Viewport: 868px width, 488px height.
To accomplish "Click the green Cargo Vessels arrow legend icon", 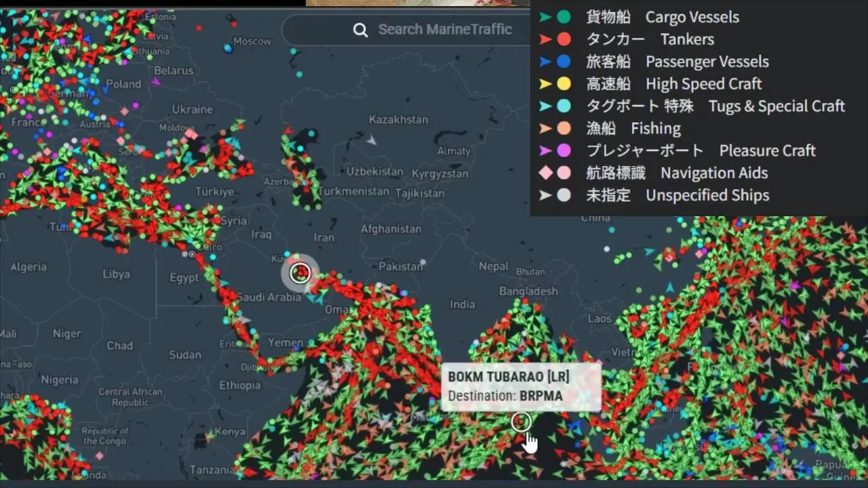I will click(x=545, y=17).
